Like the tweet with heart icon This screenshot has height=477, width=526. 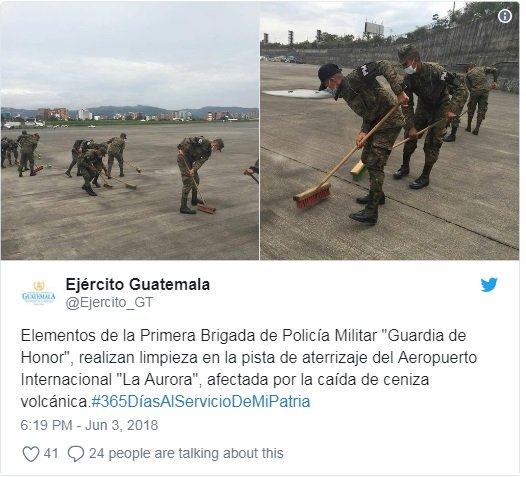click(31, 454)
